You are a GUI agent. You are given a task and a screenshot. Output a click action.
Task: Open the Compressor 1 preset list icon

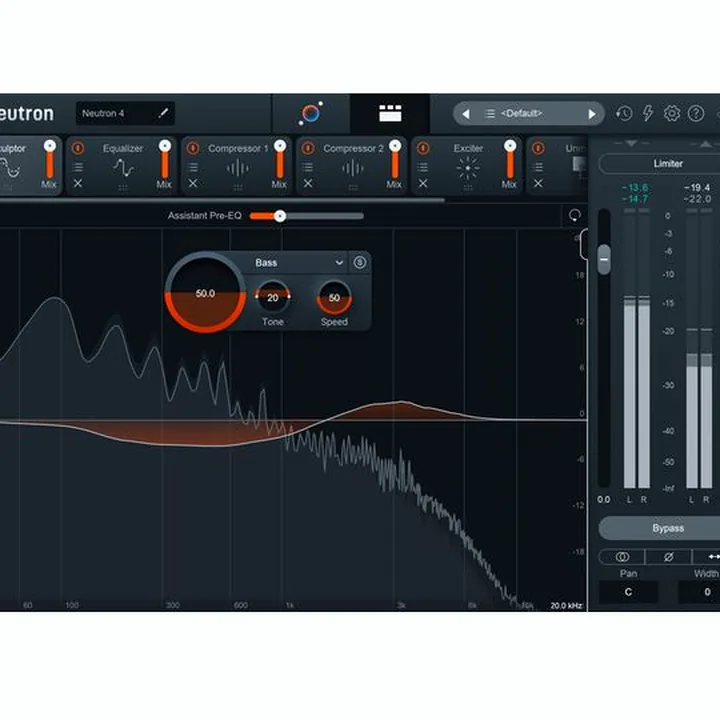tap(193, 167)
